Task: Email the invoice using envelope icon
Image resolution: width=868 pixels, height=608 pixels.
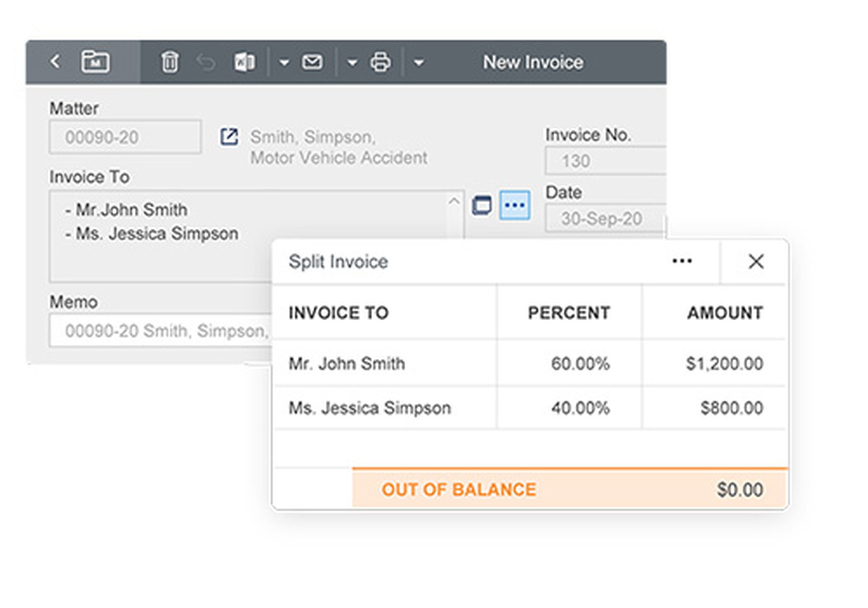Action: [312, 62]
